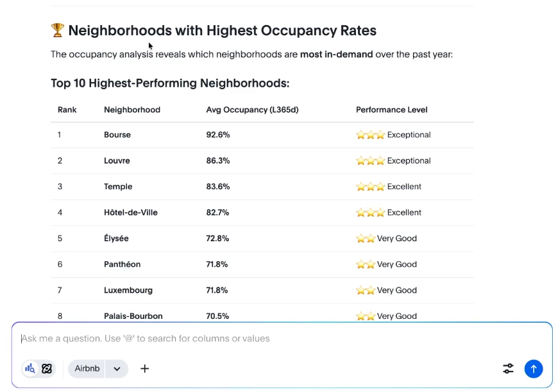Click the plus icon to add source

145,369
